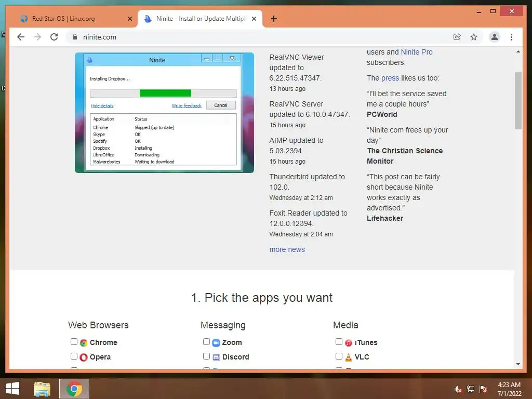Click the 'Lifehacker' attribution text
This screenshot has width=532, height=399.
[x=385, y=218]
